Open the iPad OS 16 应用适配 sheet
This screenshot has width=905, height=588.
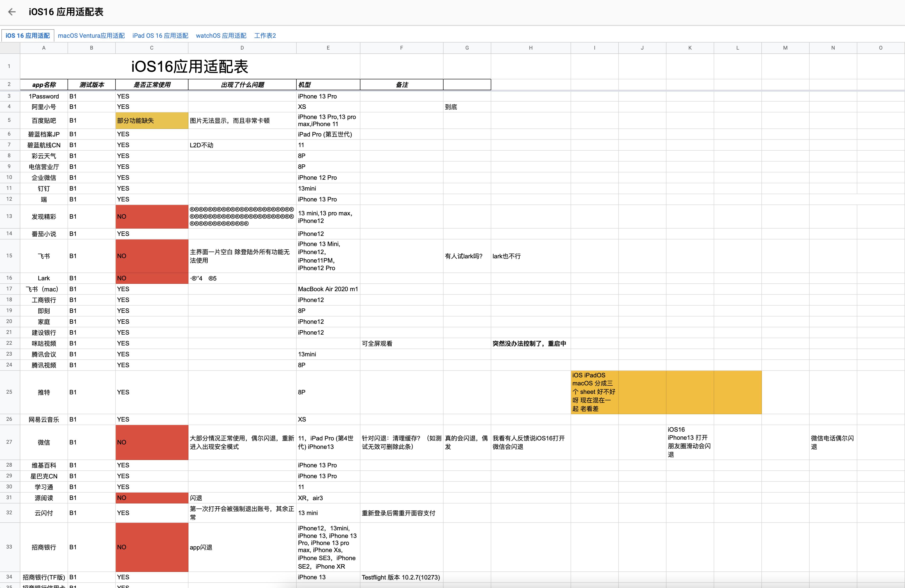(160, 36)
